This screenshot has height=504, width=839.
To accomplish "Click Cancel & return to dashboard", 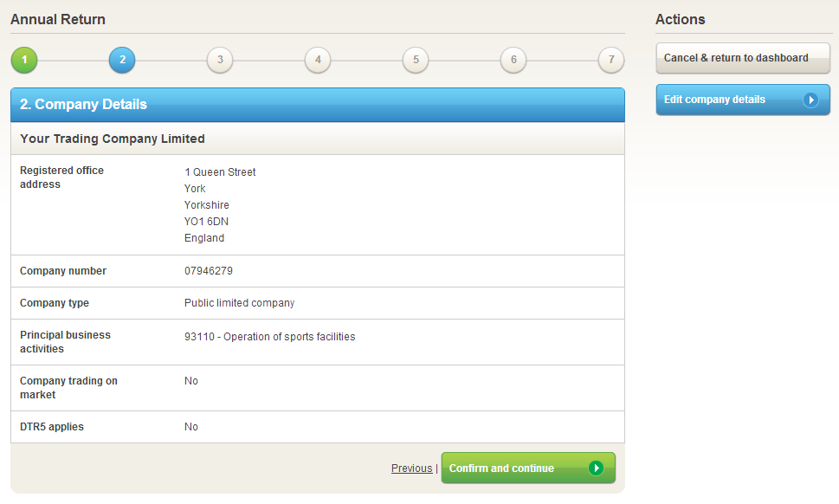I will [742, 58].
